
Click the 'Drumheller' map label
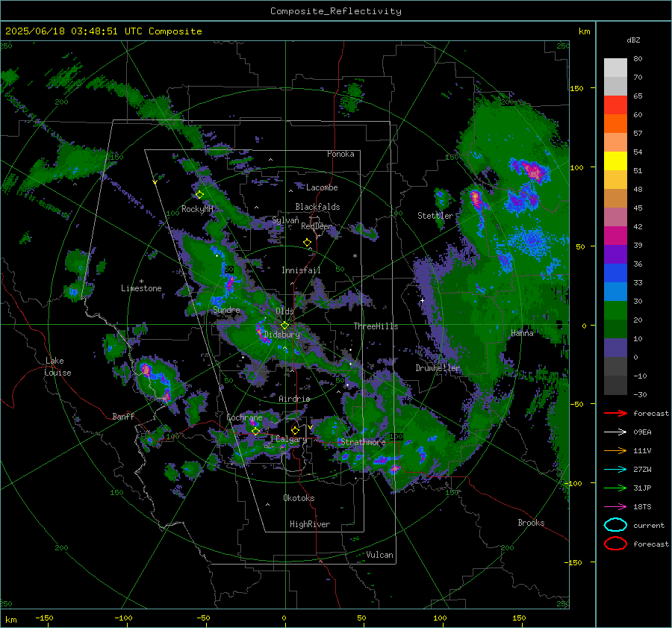coord(438,368)
